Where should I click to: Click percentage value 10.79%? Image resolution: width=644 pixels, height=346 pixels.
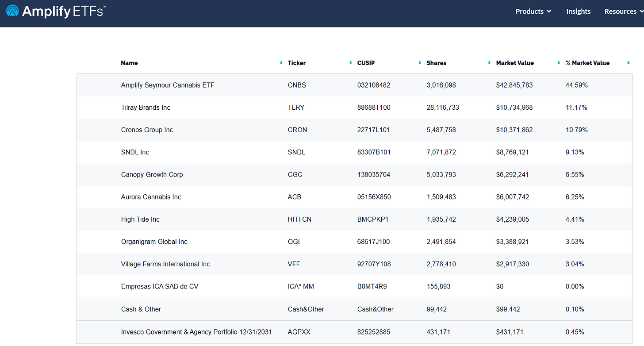click(576, 130)
